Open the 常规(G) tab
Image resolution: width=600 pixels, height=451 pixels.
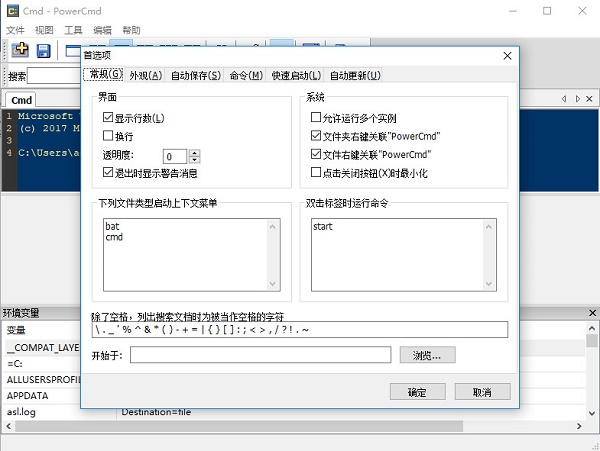click(103, 74)
